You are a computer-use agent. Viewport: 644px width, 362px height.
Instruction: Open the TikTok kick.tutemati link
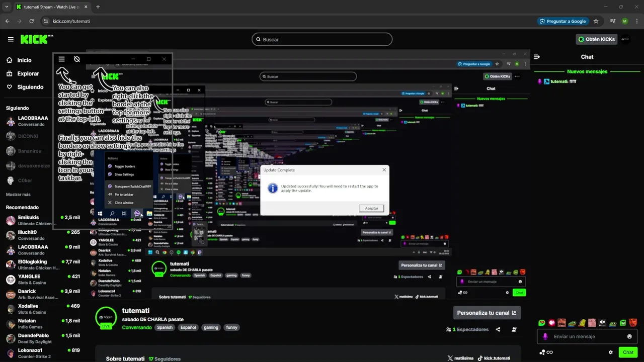click(x=494, y=358)
